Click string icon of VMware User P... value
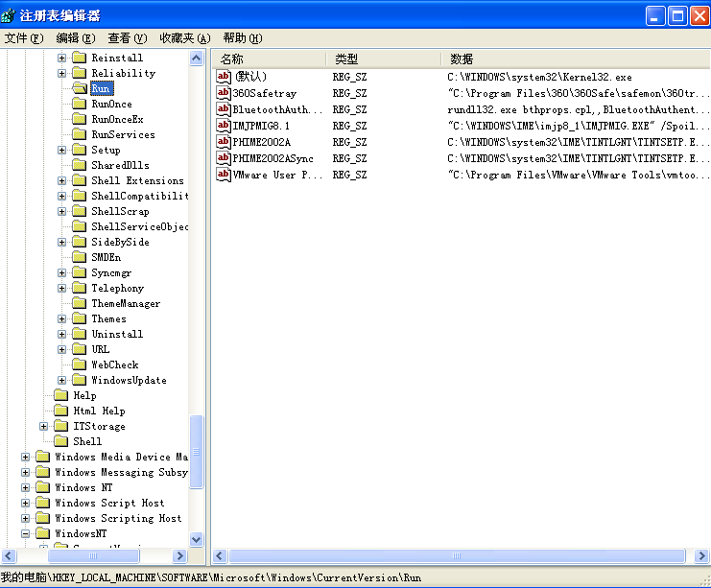 tap(224, 175)
